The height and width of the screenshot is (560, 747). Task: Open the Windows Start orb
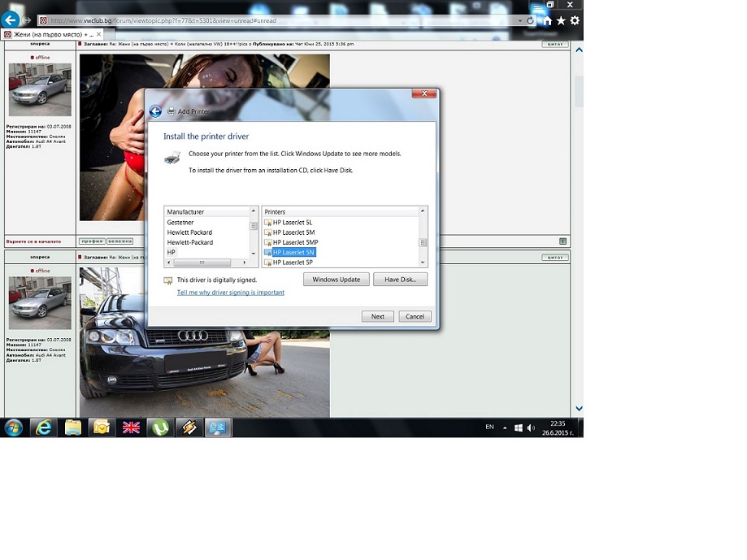click(x=14, y=428)
